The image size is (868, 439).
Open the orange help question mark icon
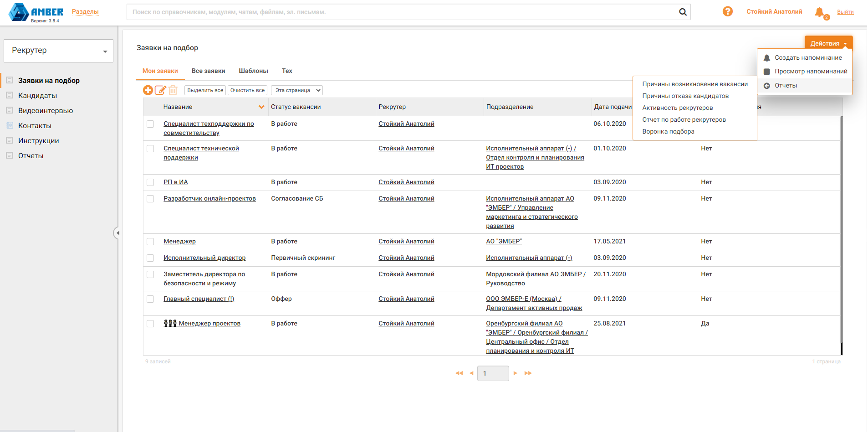coord(727,11)
